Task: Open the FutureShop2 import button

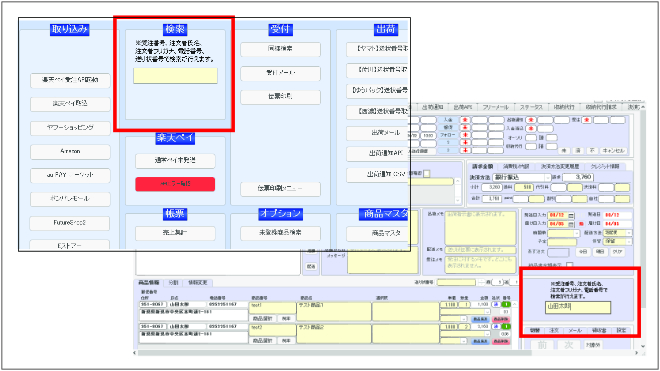Action: point(69,223)
